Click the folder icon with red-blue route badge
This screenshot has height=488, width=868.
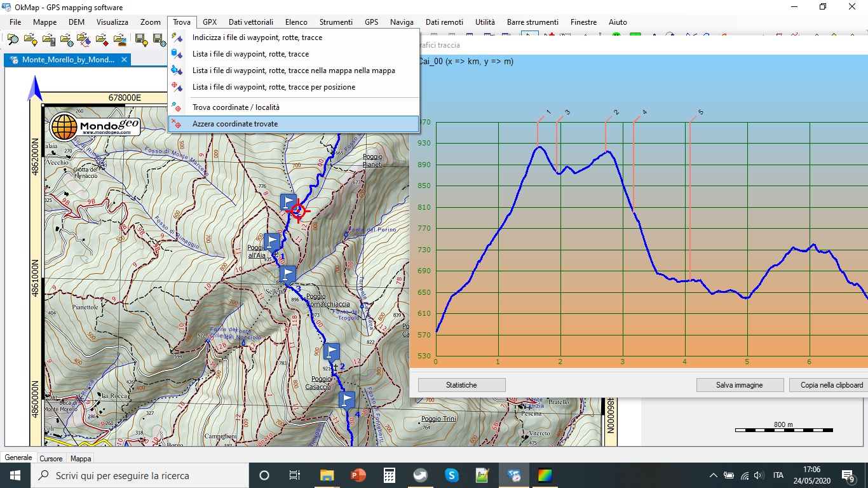pyautogui.click(x=84, y=40)
